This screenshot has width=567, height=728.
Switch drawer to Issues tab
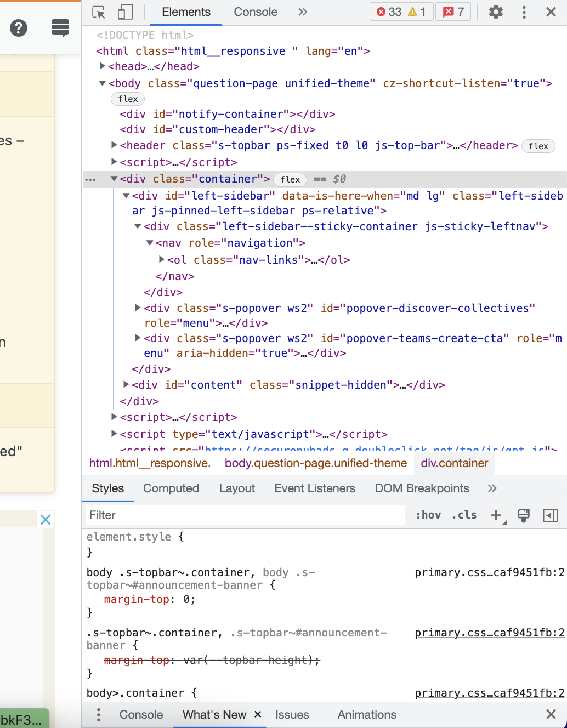(292, 714)
